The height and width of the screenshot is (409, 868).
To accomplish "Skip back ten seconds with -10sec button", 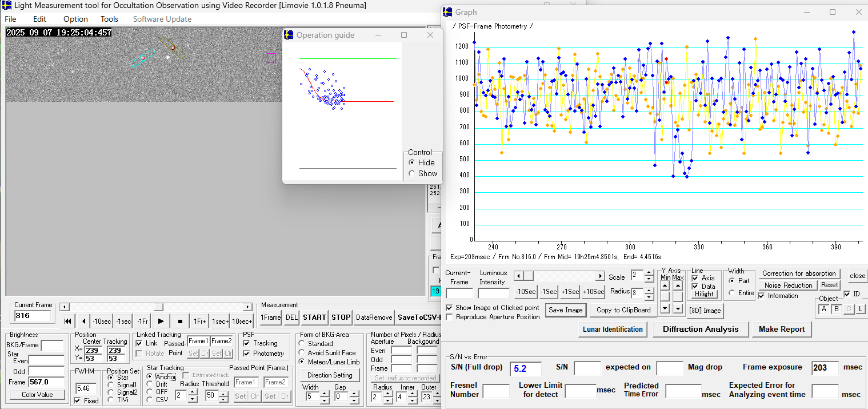I will pos(102,321).
